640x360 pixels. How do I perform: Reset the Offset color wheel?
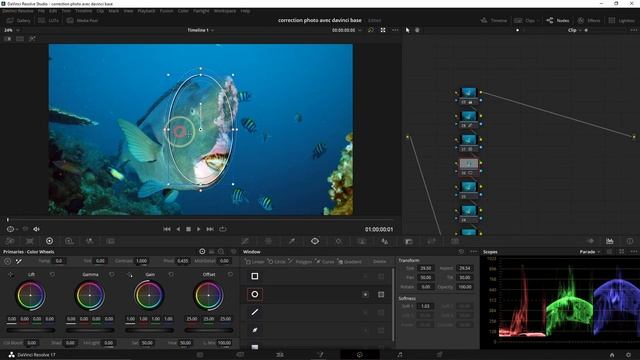230,275
